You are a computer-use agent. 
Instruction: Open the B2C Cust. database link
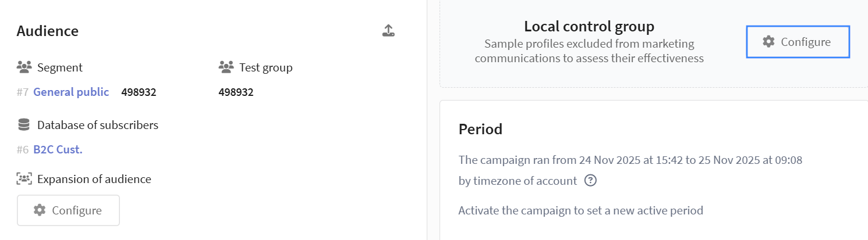[58, 149]
